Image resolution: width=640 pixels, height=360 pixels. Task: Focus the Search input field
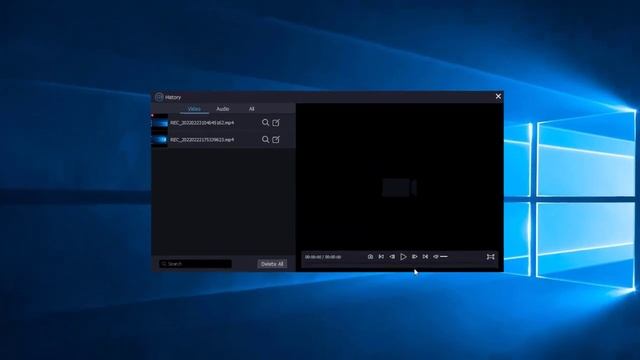pyautogui.click(x=196, y=264)
